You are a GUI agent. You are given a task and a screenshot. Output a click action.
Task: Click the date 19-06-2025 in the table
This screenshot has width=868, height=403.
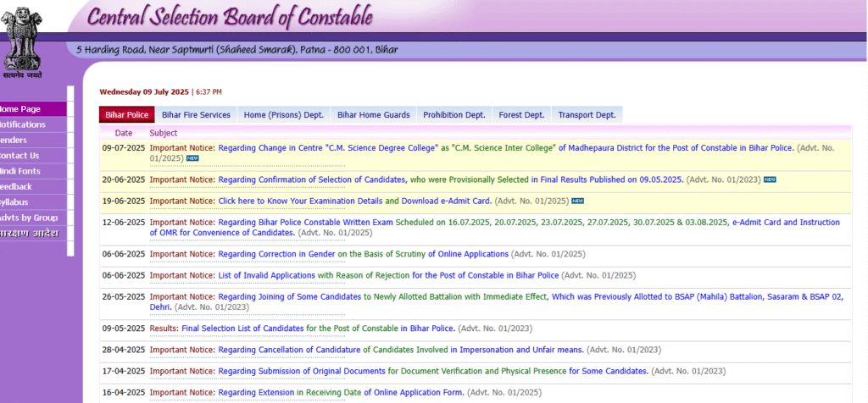[x=124, y=201]
